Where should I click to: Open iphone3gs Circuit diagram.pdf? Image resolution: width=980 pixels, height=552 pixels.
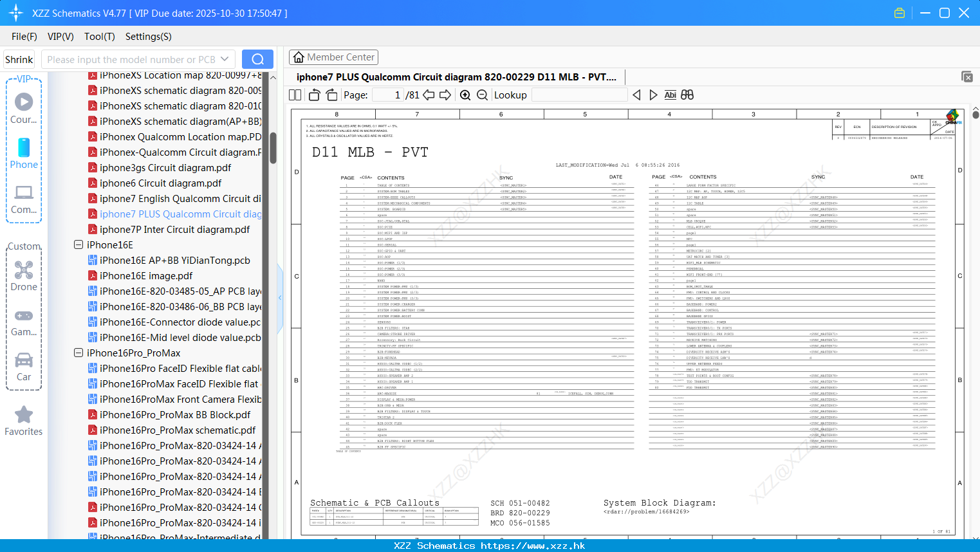(160, 168)
